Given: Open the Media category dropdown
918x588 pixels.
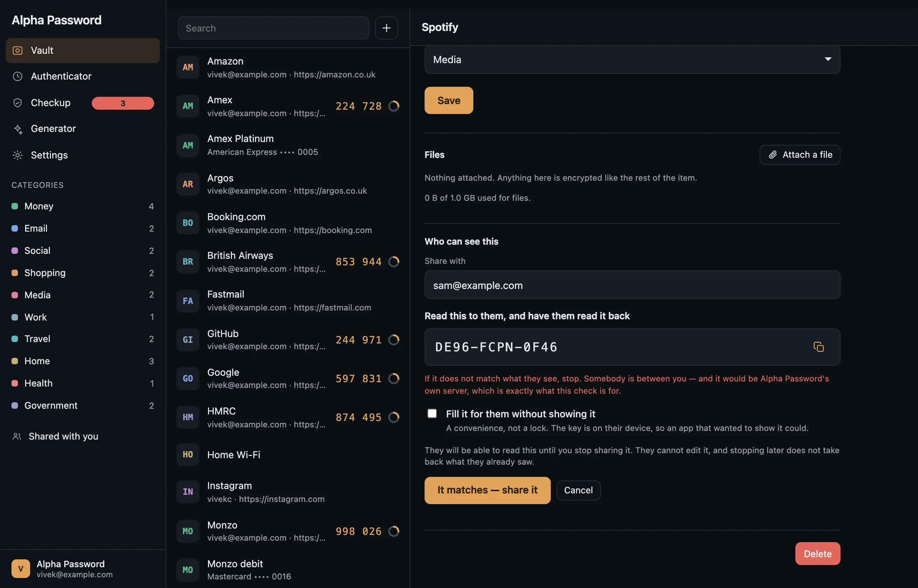Looking at the screenshot, I should pos(632,60).
